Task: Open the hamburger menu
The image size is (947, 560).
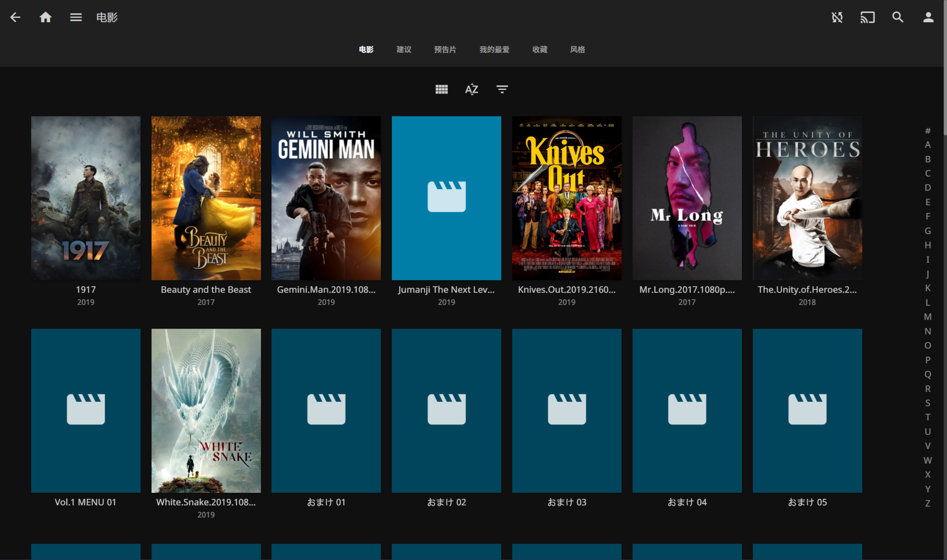Action: 75,17
